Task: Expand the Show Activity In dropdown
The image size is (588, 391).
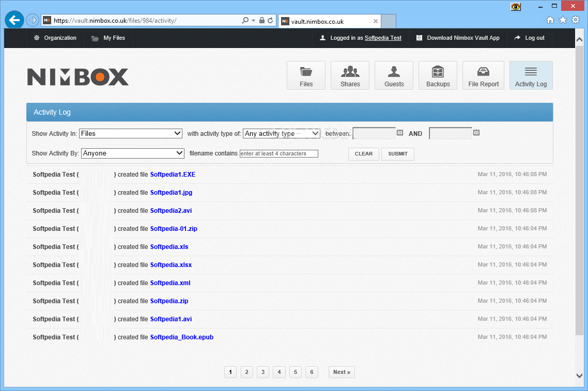Action: pyautogui.click(x=131, y=133)
